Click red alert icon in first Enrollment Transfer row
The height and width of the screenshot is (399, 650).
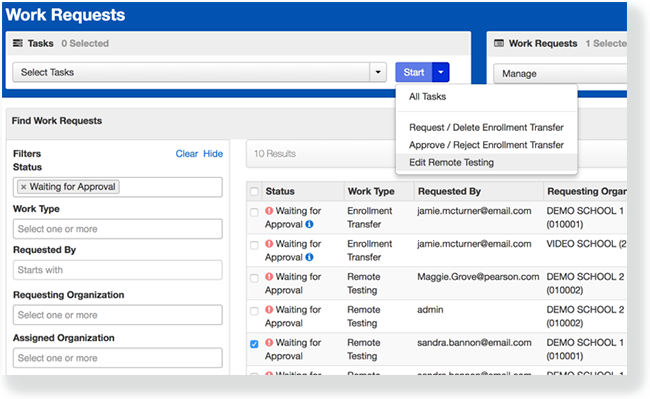(x=269, y=210)
